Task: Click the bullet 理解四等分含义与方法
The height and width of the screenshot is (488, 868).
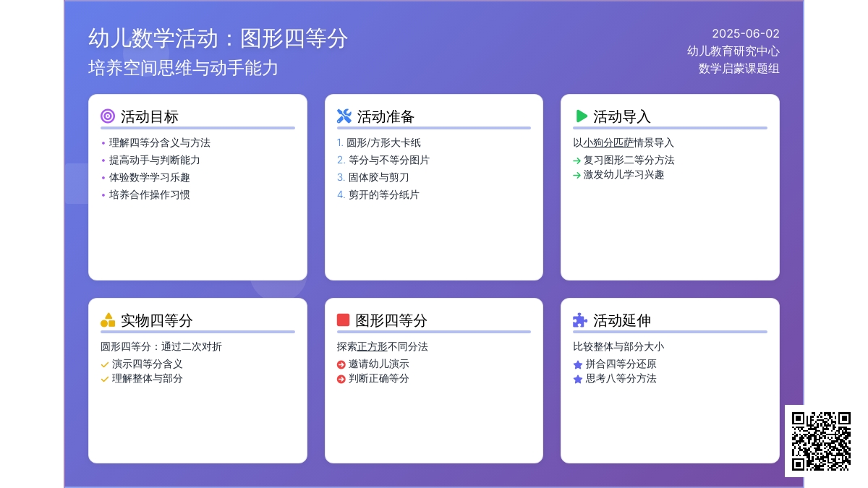Action: 160,143
